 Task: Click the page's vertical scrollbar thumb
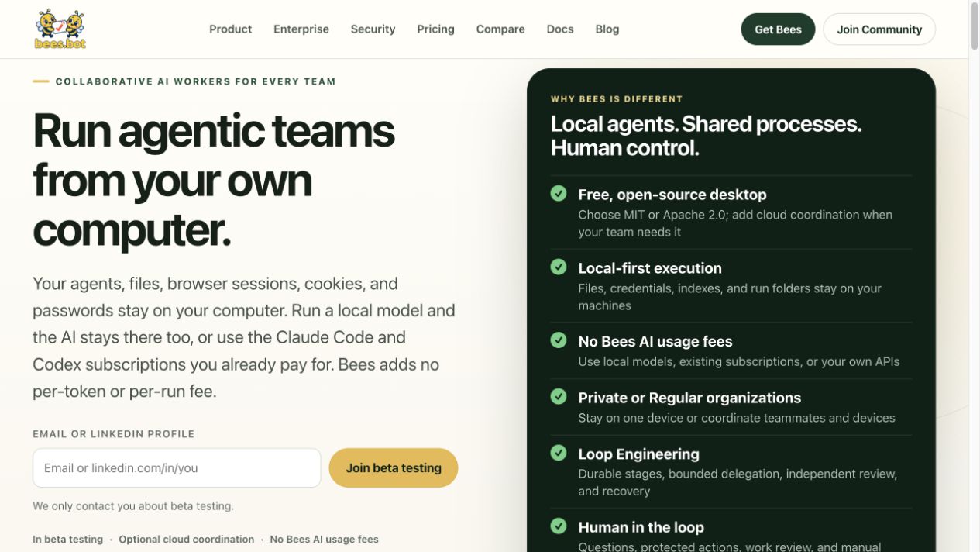[975, 27]
